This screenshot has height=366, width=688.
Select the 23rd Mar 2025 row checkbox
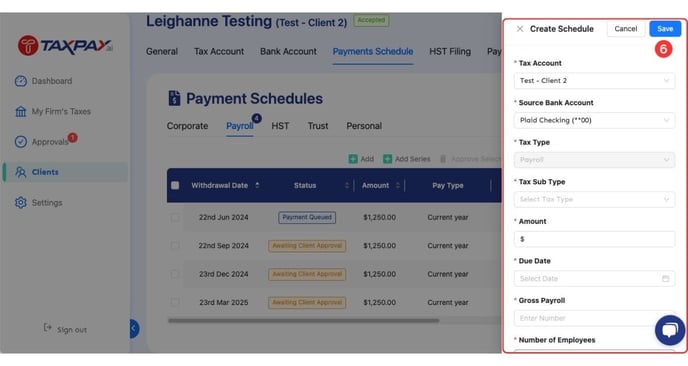[175, 302]
